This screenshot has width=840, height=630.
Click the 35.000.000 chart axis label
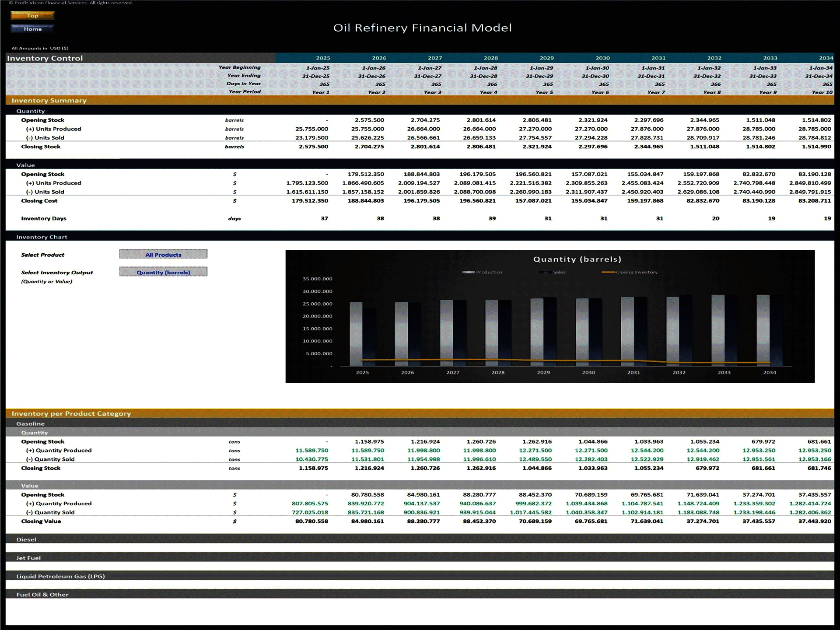(x=318, y=279)
